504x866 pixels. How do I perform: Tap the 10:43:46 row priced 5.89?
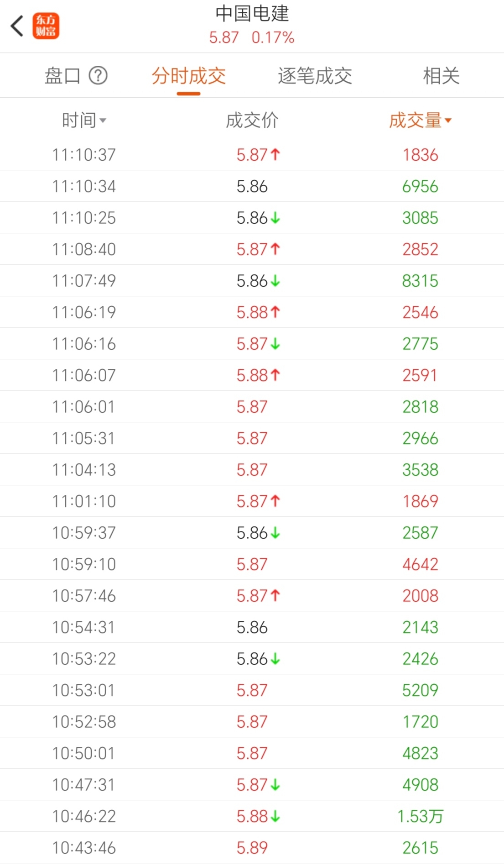pos(252,848)
